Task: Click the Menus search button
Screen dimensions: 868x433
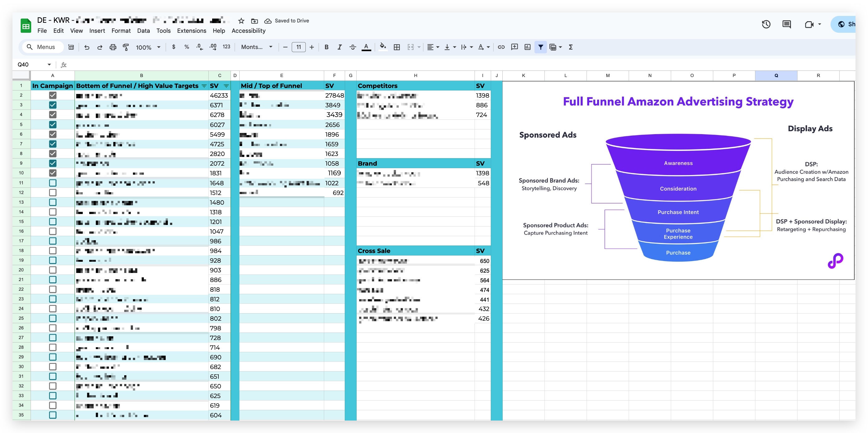Action: point(42,47)
